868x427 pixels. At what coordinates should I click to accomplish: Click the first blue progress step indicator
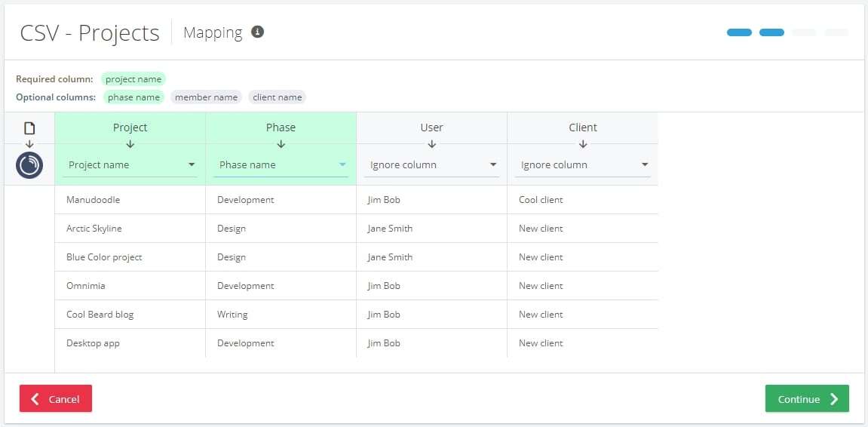[739, 32]
